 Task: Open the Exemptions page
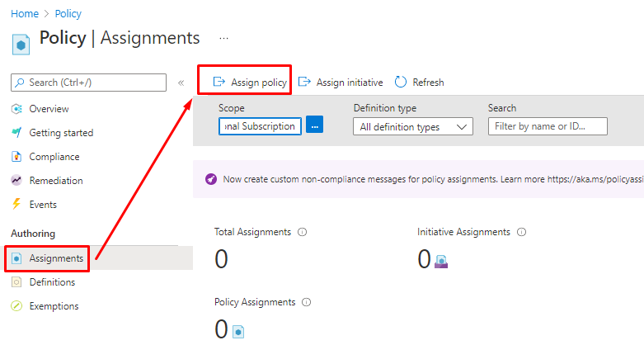click(54, 306)
